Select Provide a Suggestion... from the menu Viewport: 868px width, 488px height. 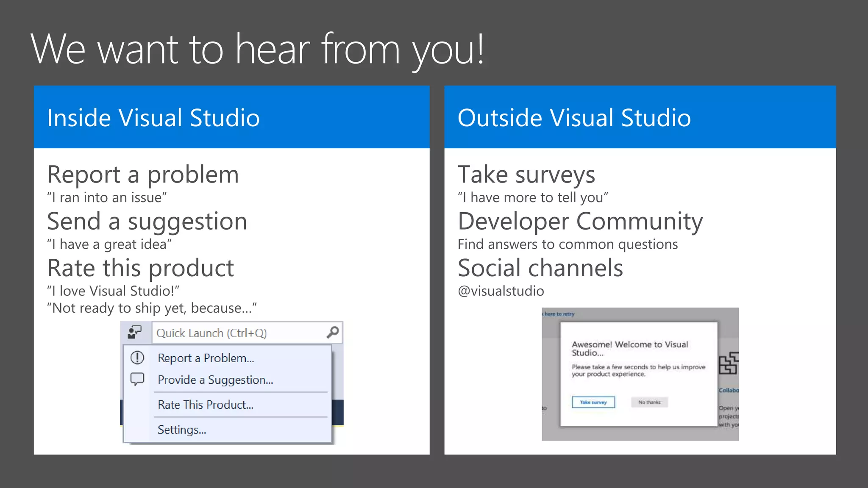[x=215, y=380]
